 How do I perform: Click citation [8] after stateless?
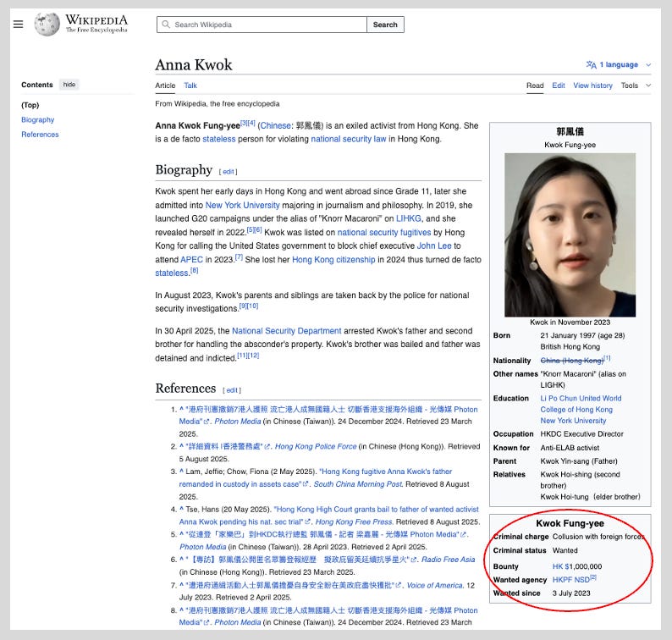pos(194,271)
